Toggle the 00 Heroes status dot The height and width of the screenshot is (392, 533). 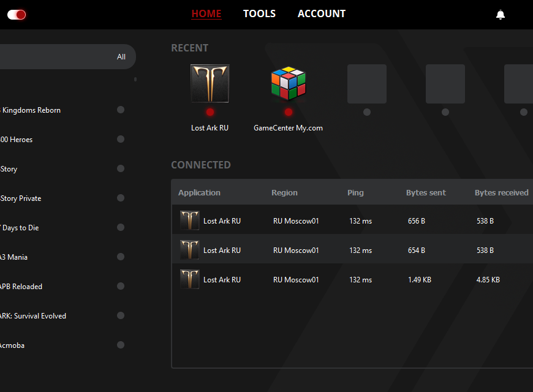coord(121,139)
